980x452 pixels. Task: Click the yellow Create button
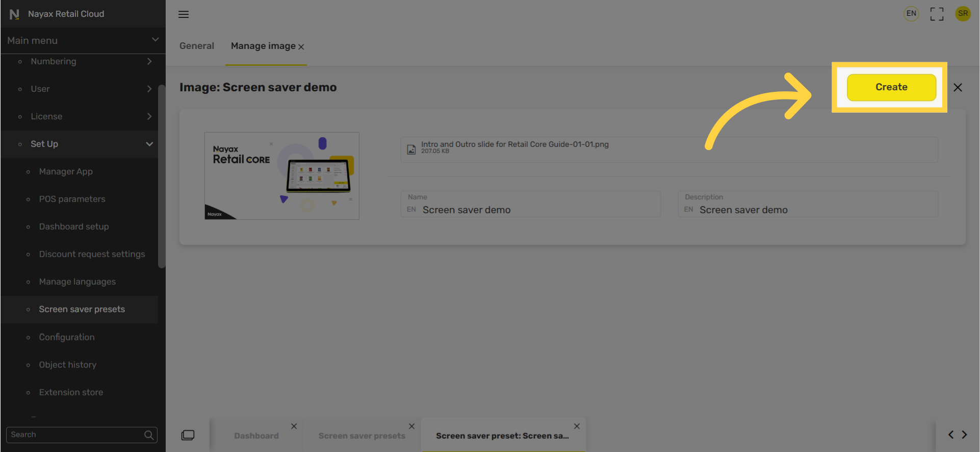[891, 87]
